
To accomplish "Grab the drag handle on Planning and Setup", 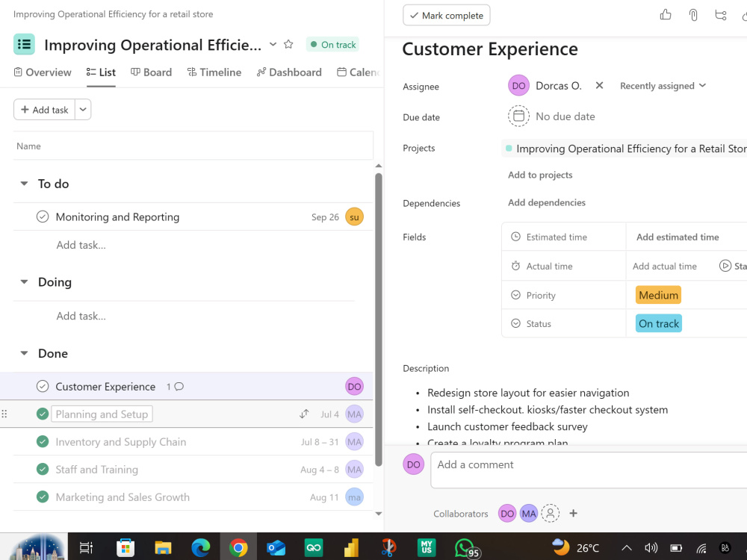I will 4,414.
